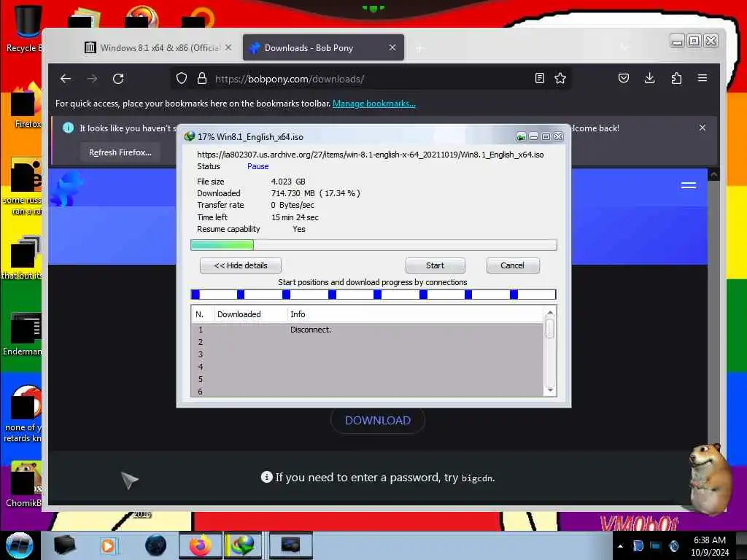Click the download URL text in dialog
747x560 pixels.
click(x=370, y=155)
